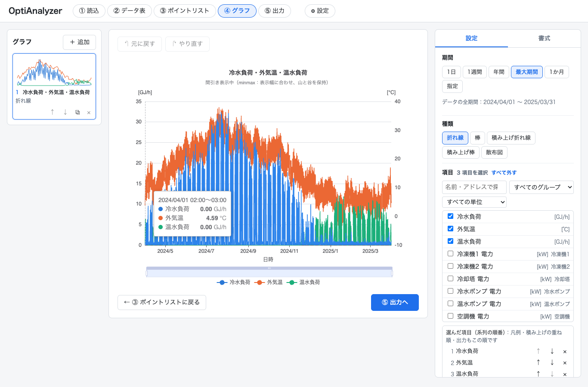
Task: Enable the 温水ポンプ 電力 checkbox
Action: 450,304
